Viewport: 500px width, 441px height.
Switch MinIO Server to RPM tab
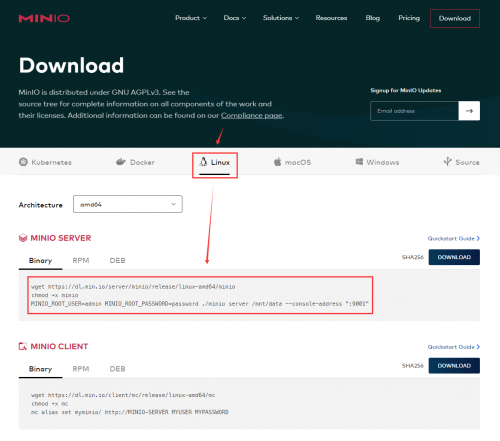click(81, 260)
